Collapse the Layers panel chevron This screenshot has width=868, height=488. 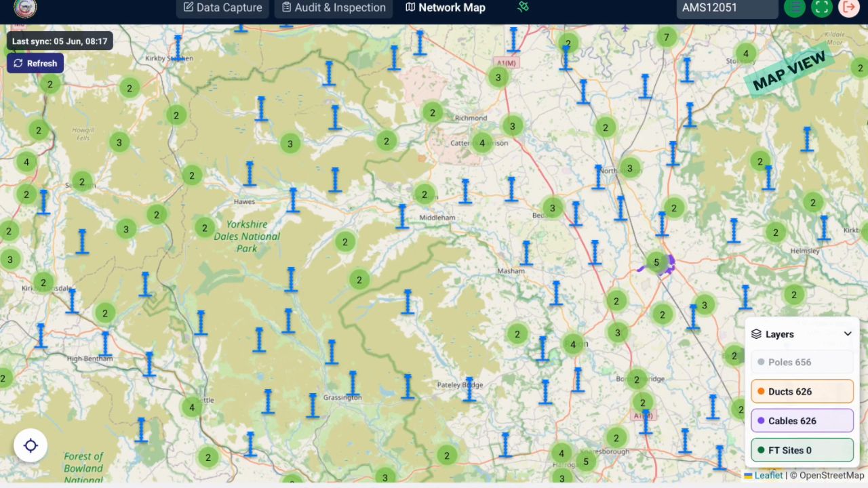[848, 334]
